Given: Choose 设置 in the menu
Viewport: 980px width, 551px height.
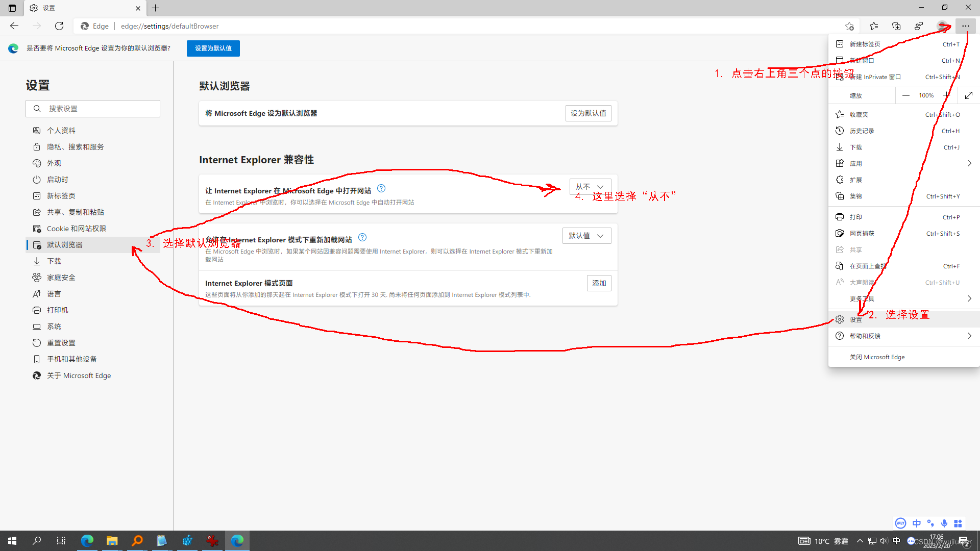Looking at the screenshot, I should coord(904,319).
